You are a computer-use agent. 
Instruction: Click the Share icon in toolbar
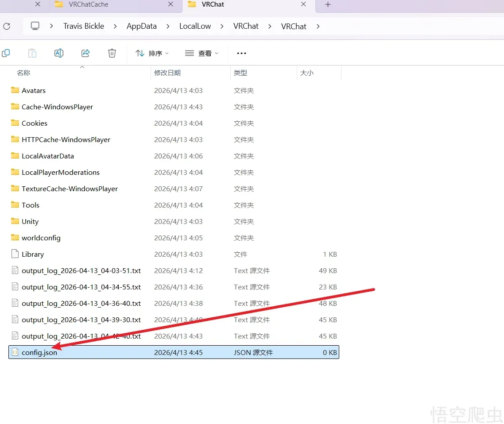pyautogui.click(x=85, y=53)
